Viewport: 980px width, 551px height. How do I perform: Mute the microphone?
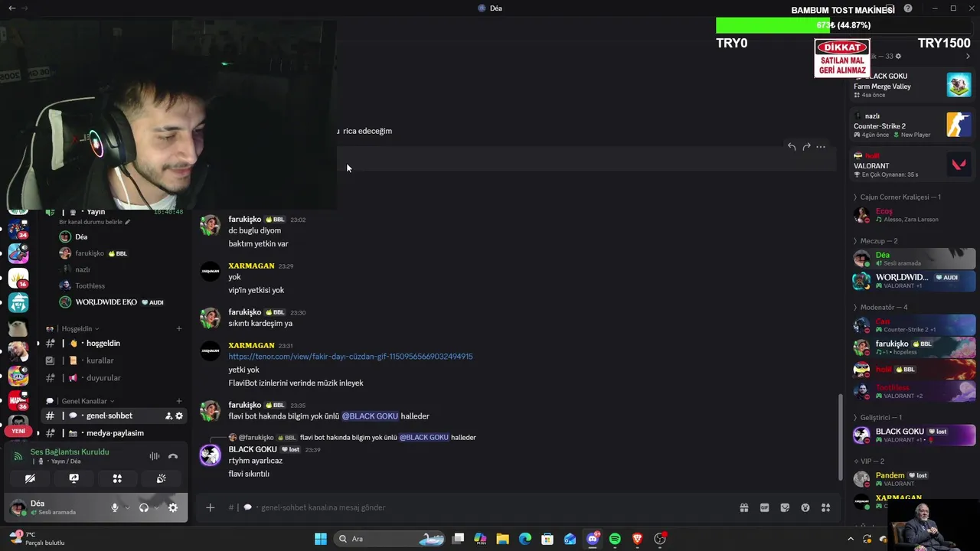[x=115, y=507]
